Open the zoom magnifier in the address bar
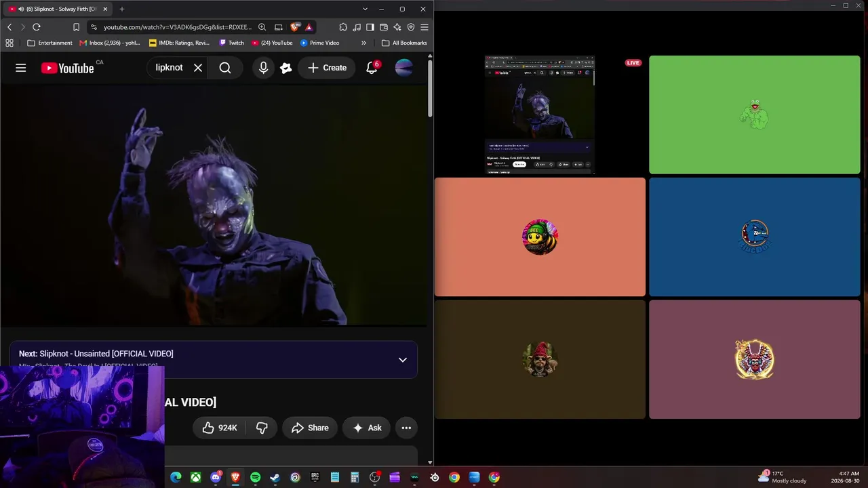 click(262, 27)
